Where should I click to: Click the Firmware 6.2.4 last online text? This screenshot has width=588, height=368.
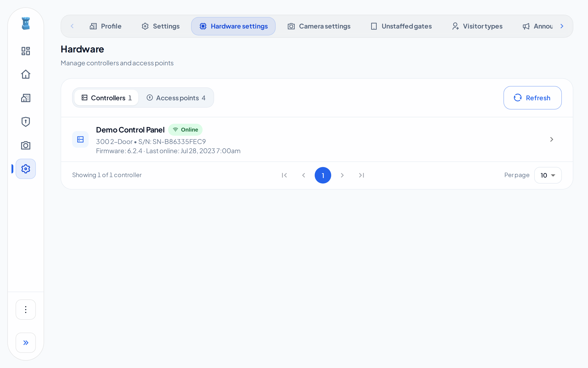(x=168, y=151)
